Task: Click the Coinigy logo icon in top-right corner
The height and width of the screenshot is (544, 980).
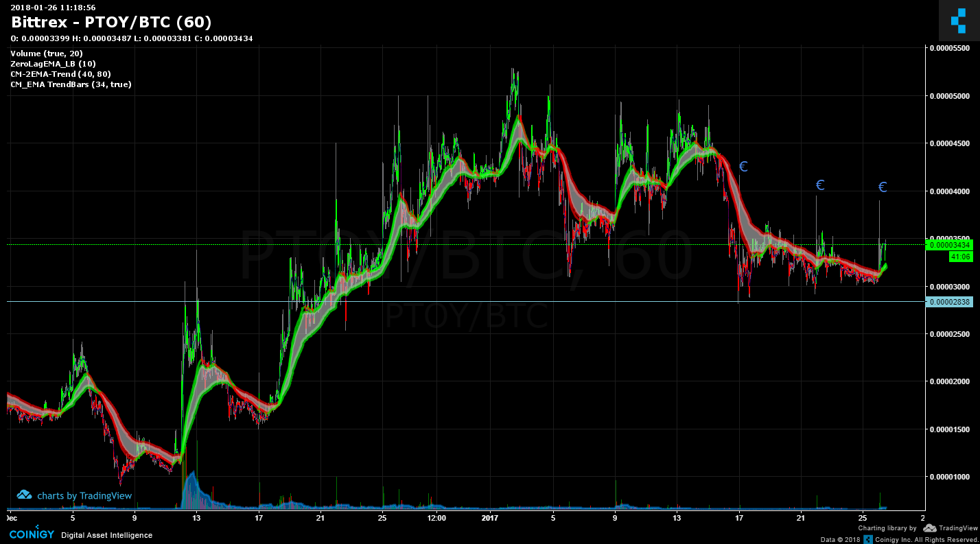Action: (958, 21)
